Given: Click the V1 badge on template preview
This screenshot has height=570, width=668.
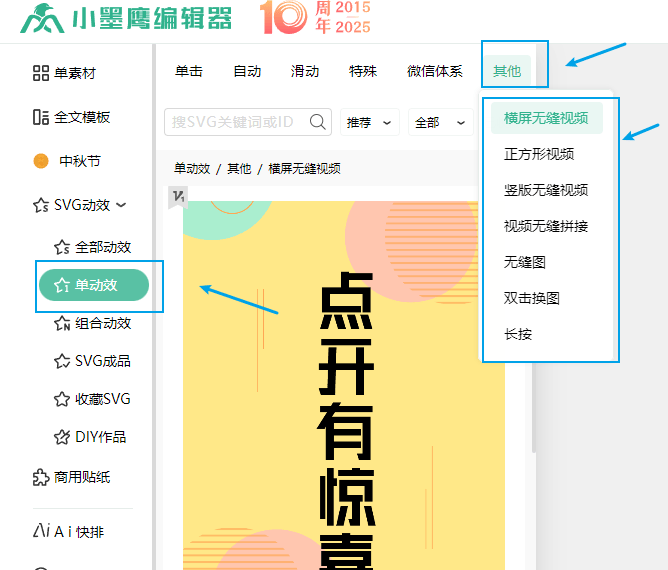Looking at the screenshot, I should tap(177, 197).
